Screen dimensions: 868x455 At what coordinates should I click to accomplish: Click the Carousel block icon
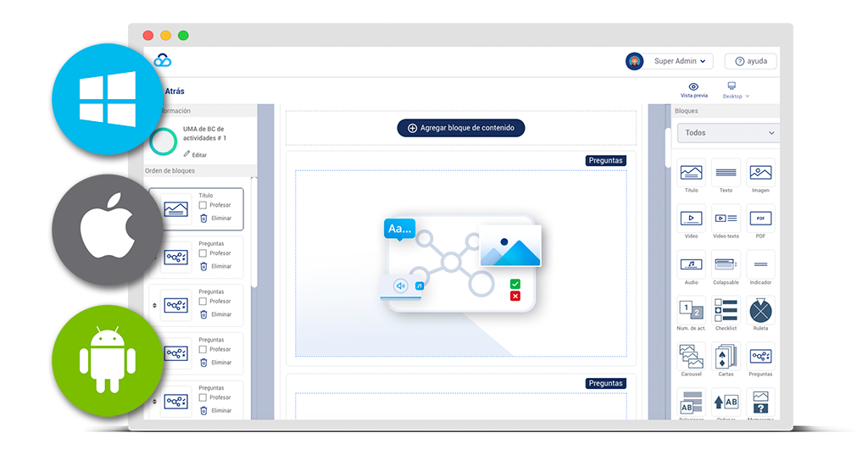coord(691,356)
